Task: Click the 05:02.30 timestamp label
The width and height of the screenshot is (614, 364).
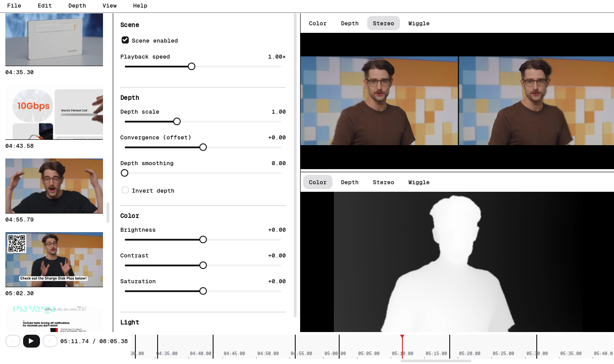Action: [20, 293]
